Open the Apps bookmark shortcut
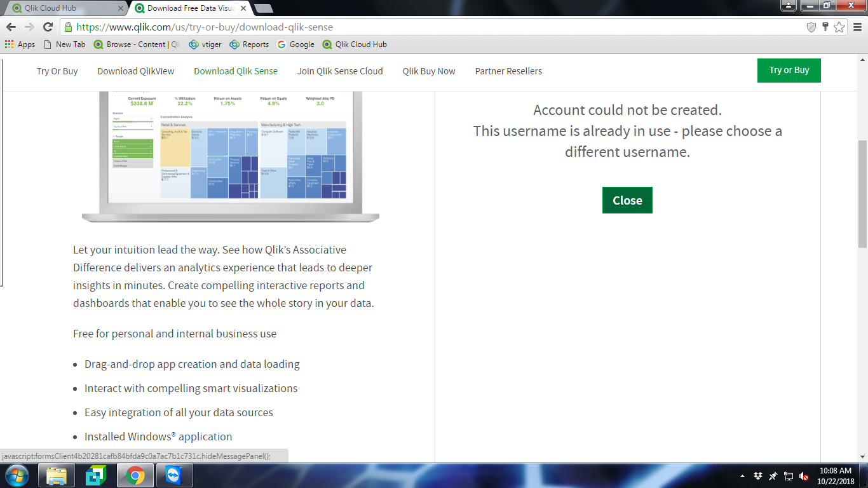This screenshot has height=488, width=868. click(20, 44)
